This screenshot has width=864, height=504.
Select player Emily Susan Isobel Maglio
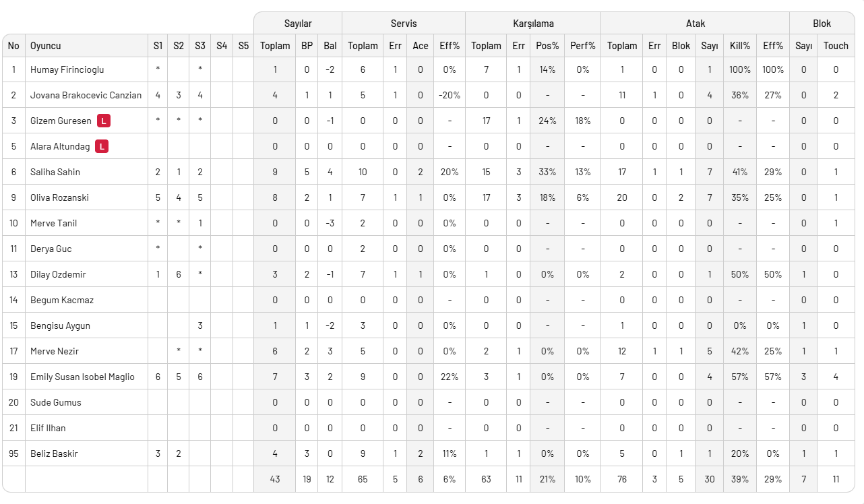click(82, 377)
